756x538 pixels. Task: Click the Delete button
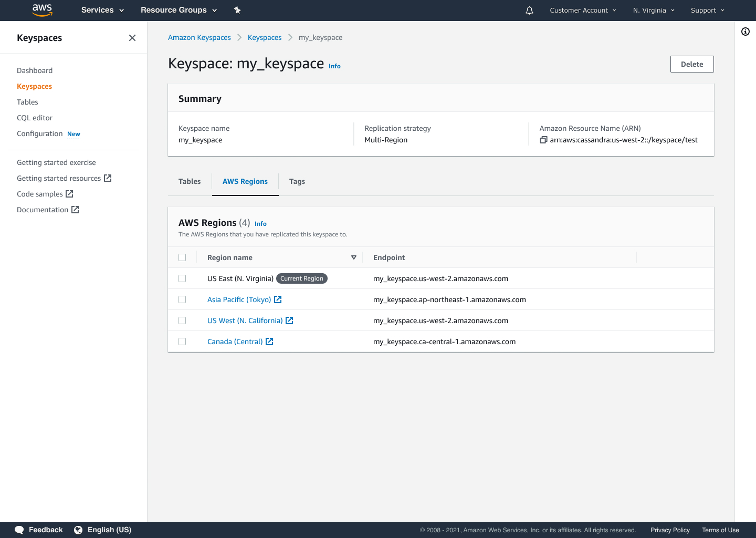[691, 64]
